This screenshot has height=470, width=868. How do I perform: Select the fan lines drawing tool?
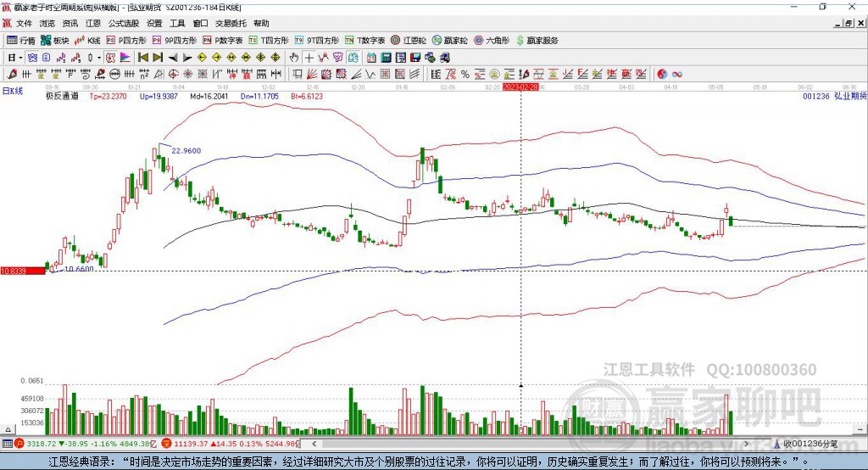312,74
